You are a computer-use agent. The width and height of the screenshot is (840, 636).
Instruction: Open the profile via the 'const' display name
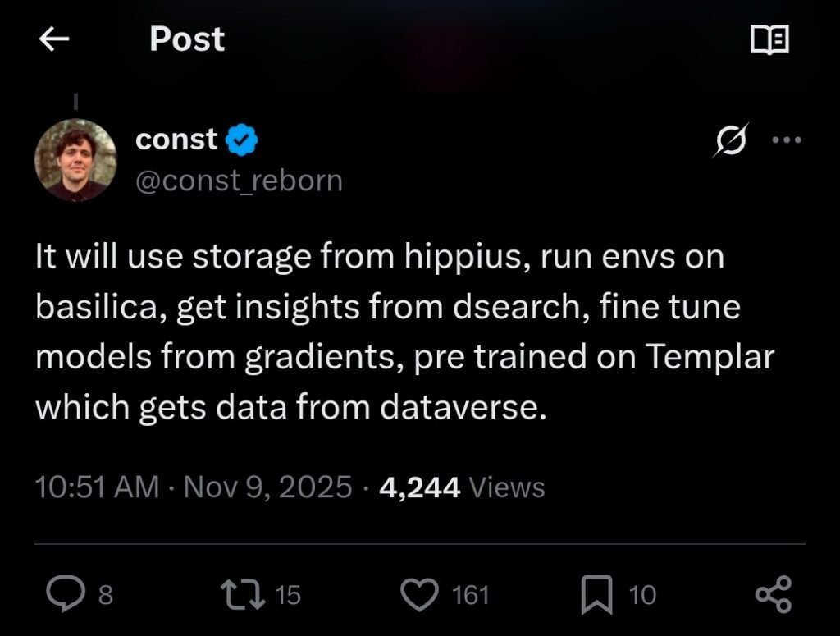pyautogui.click(x=176, y=140)
